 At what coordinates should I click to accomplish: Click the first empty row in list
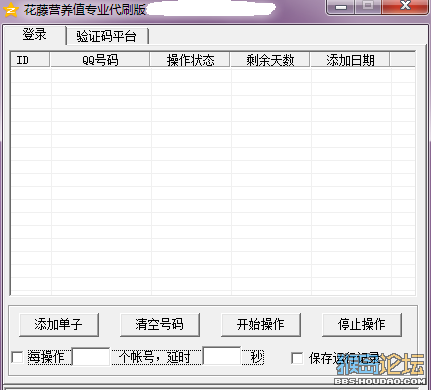(x=213, y=76)
